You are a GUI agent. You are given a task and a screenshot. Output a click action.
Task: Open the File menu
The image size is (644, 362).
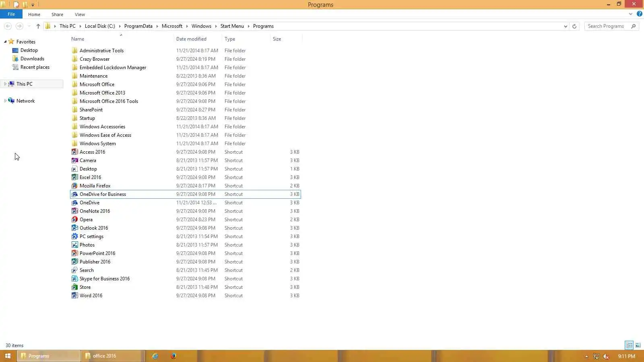pyautogui.click(x=11, y=14)
